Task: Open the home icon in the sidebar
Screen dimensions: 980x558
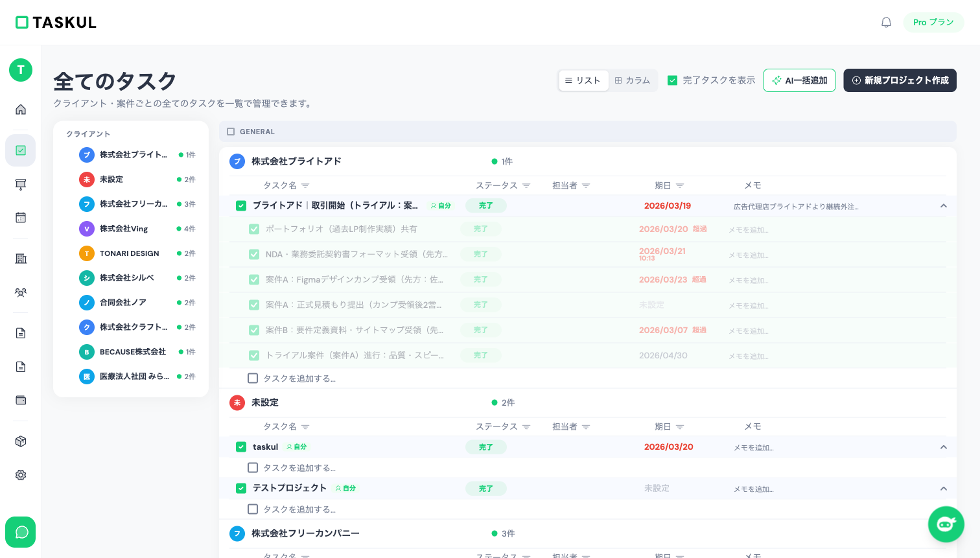Action: (x=20, y=110)
